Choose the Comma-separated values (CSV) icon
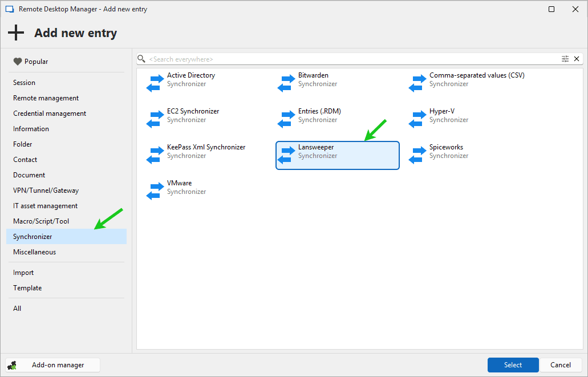 [x=417, y=80]
